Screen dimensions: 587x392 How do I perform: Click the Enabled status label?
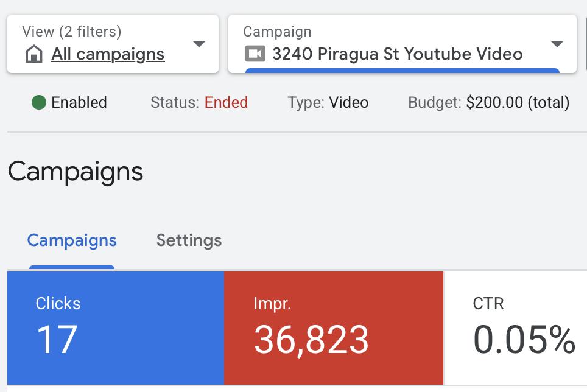pyautogui.click(x=79, y=102)
